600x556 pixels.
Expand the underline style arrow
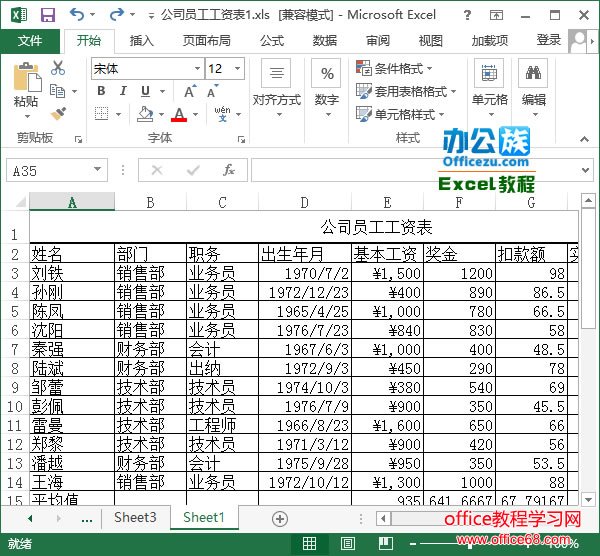tap(162, 91)
